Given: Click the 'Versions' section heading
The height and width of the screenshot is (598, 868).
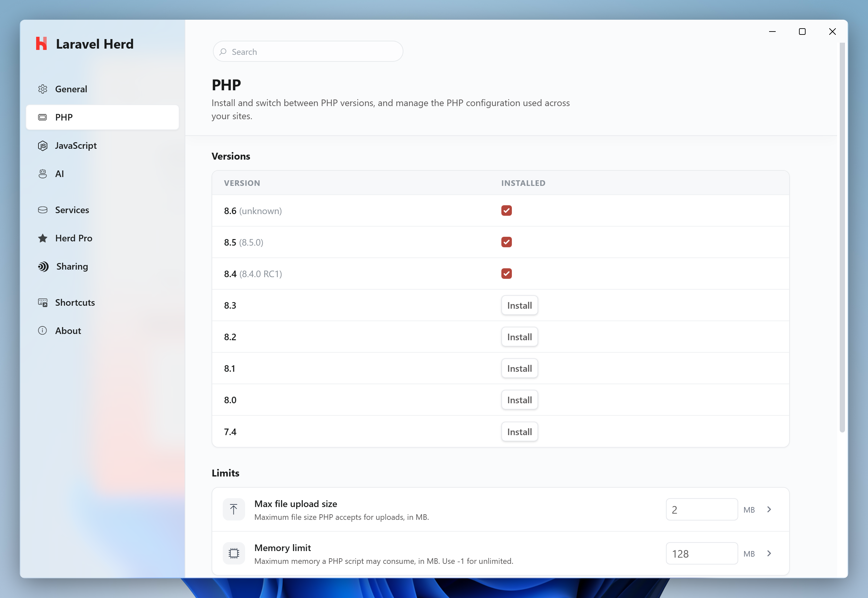Looking at the screenshot, I should tap(231, 156).
